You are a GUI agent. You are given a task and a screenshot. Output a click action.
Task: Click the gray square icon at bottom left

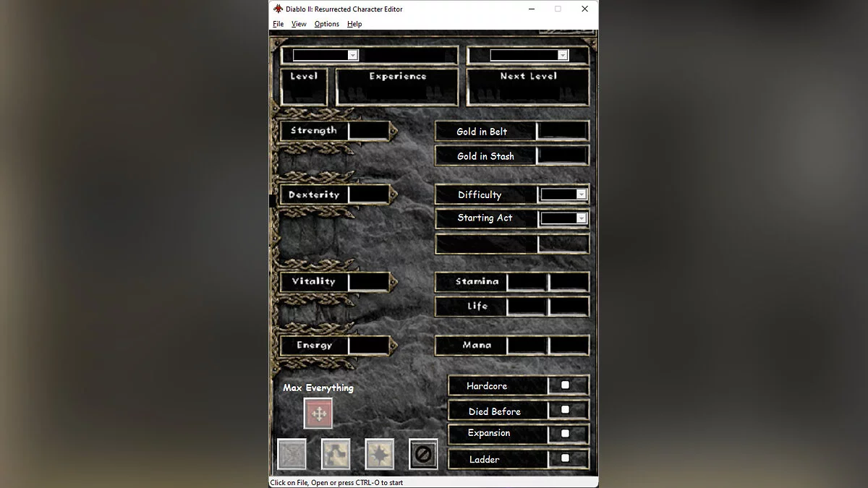(x=292, y=454)
